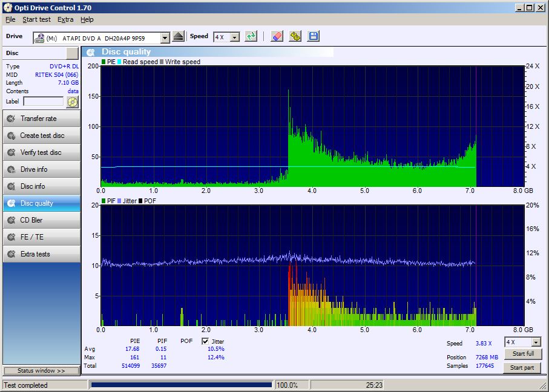This screenshot has height=392, width=549.
Task: Click the PIE total 514099 value
Action: [130, 366]
